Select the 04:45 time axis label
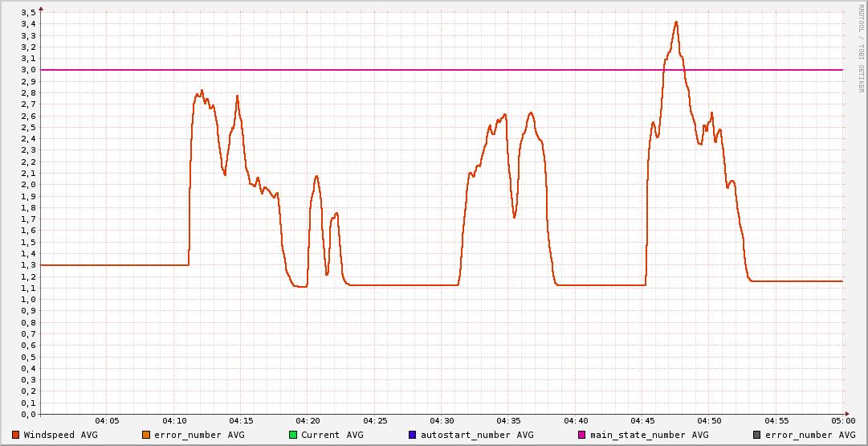 642,421
